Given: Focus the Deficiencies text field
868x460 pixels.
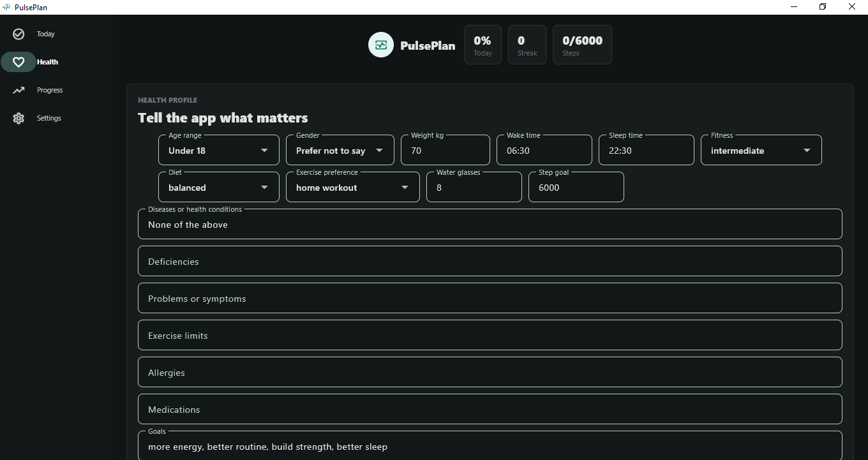Looking at the screenshot, I should pyautogui.click(x=490, y=261).
